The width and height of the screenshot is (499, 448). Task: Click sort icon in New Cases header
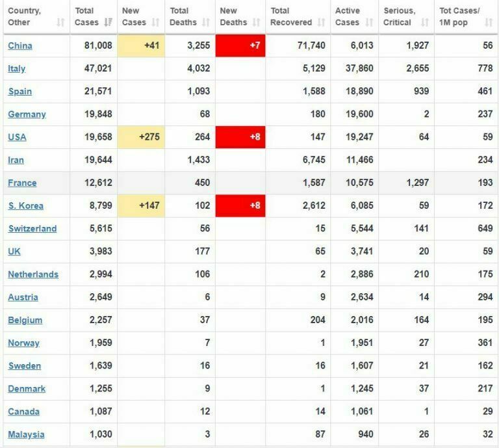coord(156,23)
